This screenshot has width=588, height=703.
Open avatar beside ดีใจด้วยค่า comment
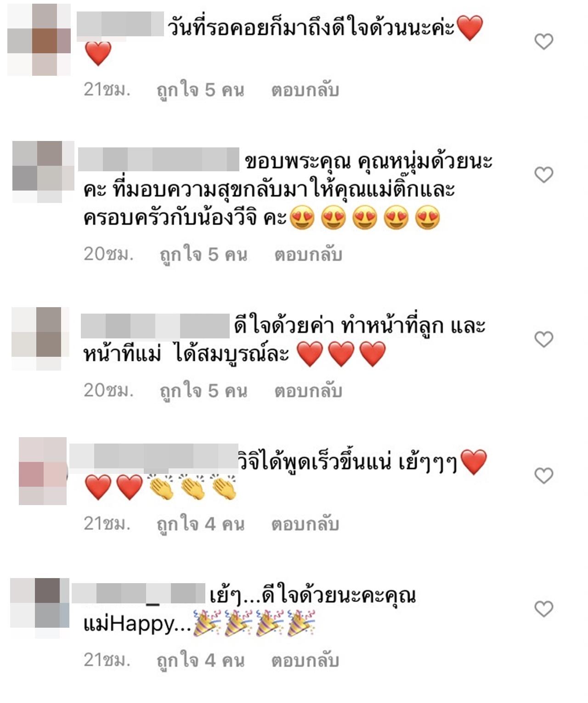click(x=40, y=339)
